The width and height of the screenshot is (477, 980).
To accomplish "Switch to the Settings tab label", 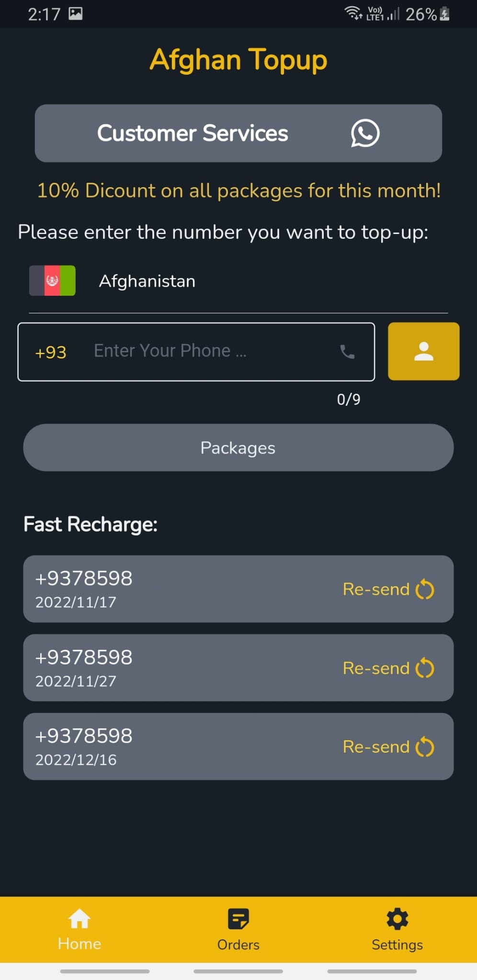I will tap(397, 945).
